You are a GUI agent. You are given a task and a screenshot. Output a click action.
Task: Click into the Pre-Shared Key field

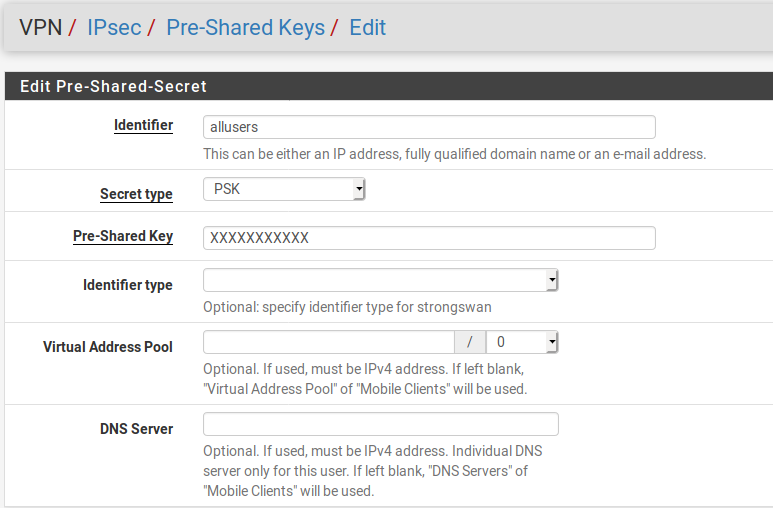pyautogui.click(x=429, y=238)
